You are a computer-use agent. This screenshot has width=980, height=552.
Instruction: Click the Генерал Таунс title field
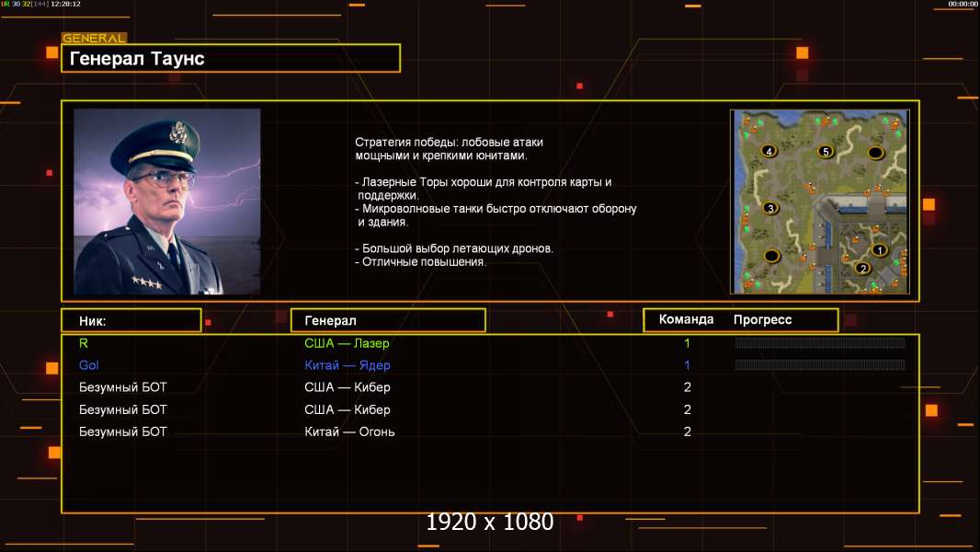click(231, 58)
